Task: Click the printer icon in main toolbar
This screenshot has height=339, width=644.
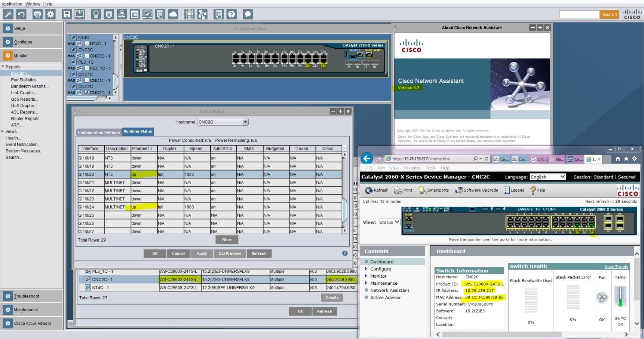Action: 37,14
